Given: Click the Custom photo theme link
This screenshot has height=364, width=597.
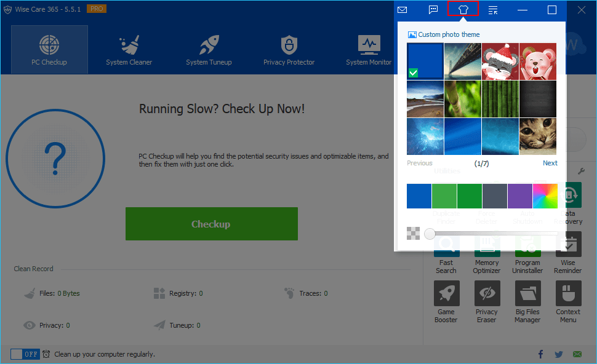Looking at the screenshot, I should (444, 34).
